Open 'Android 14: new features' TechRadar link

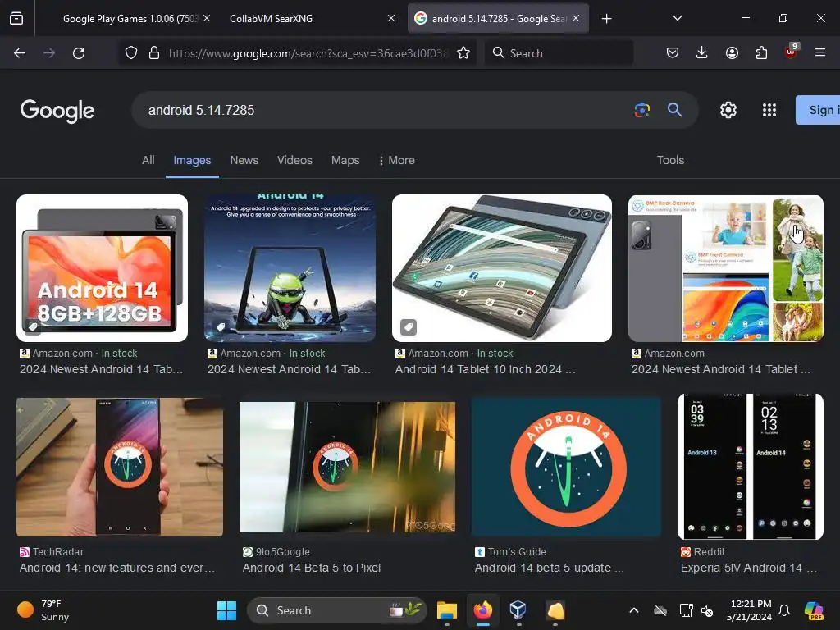(116, 568)
